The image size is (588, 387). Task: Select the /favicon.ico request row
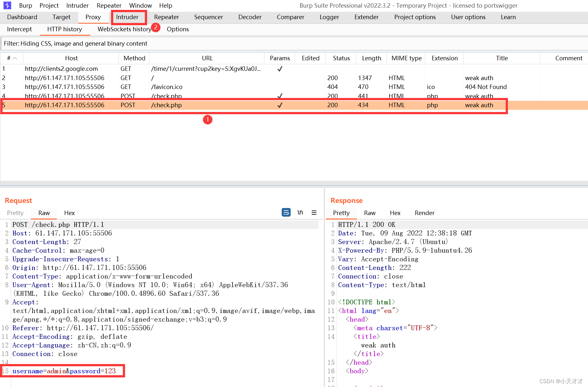[294, 87]
